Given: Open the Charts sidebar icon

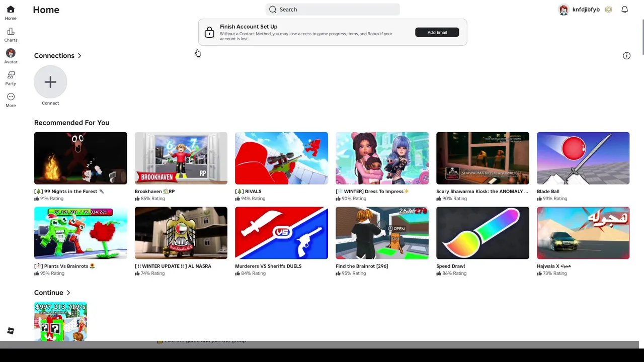Looking at the screenshot, I should (11, 32).
